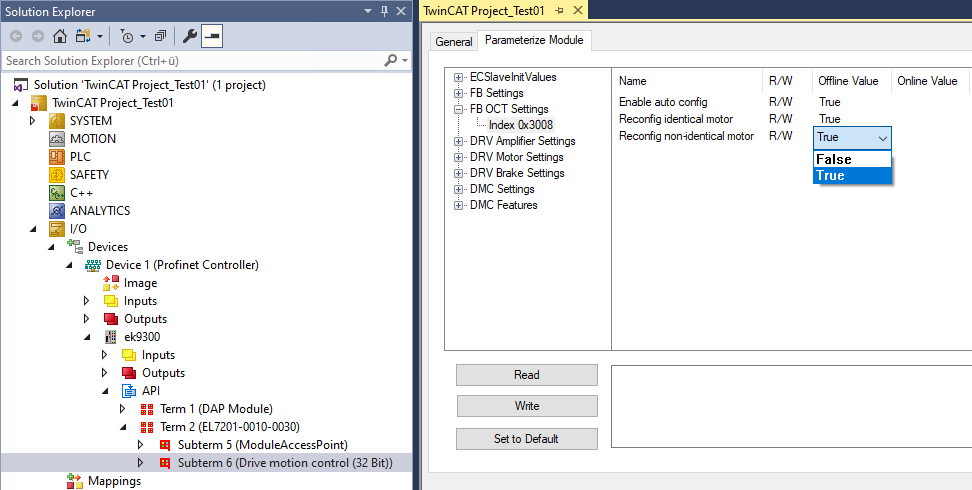
Task: Collapse the I/O tree node
Action: click(33, 229)
